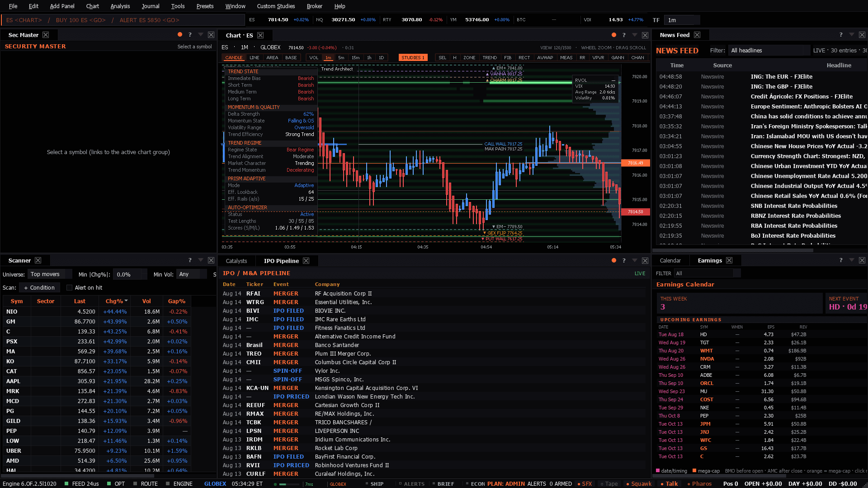The image size is (868, 488).
Task: Select the TREND drawing tool
Action: click(x=490, y=58)
